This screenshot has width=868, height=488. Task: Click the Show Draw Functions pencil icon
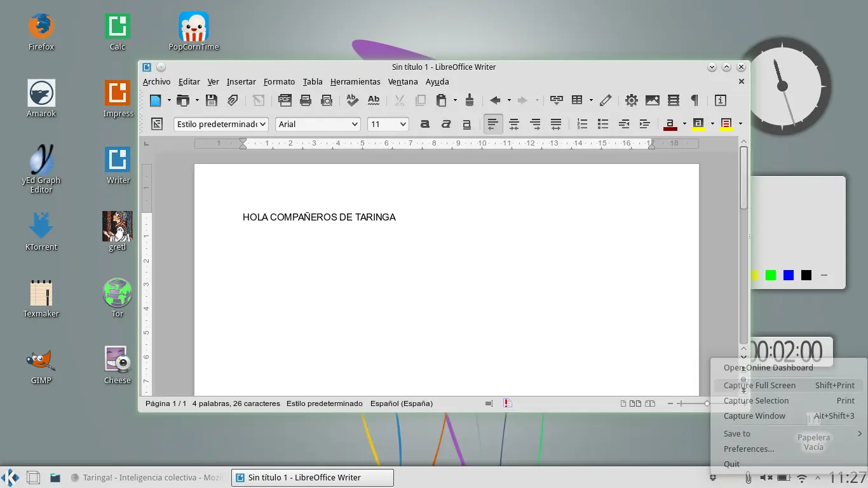coord(606,100)
